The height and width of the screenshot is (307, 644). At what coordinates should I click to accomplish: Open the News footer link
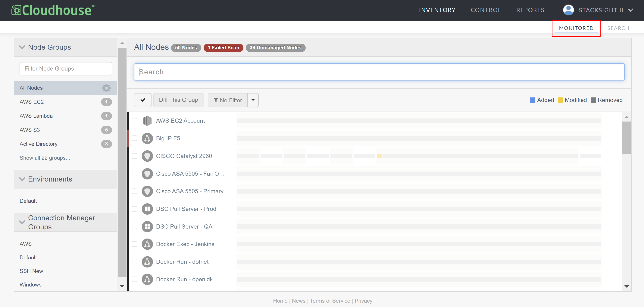click(299, 301)
